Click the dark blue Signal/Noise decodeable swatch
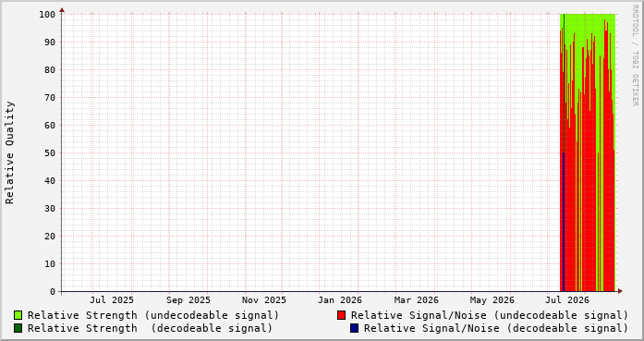This screenshot has height=341, width=644. coord(355,328)
